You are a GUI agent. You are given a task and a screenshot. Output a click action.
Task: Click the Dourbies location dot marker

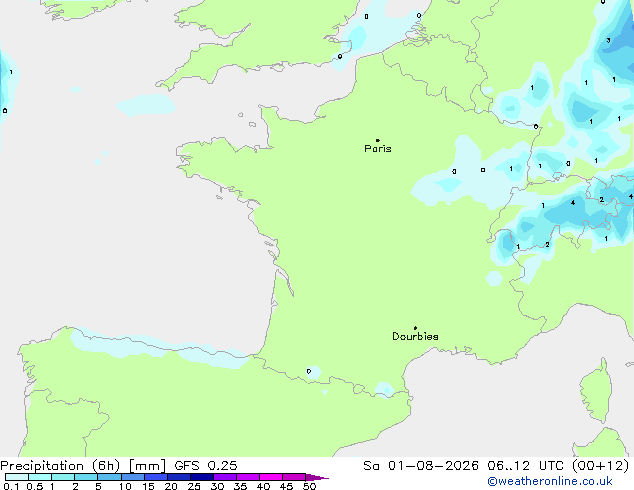[x=415, y=328]
